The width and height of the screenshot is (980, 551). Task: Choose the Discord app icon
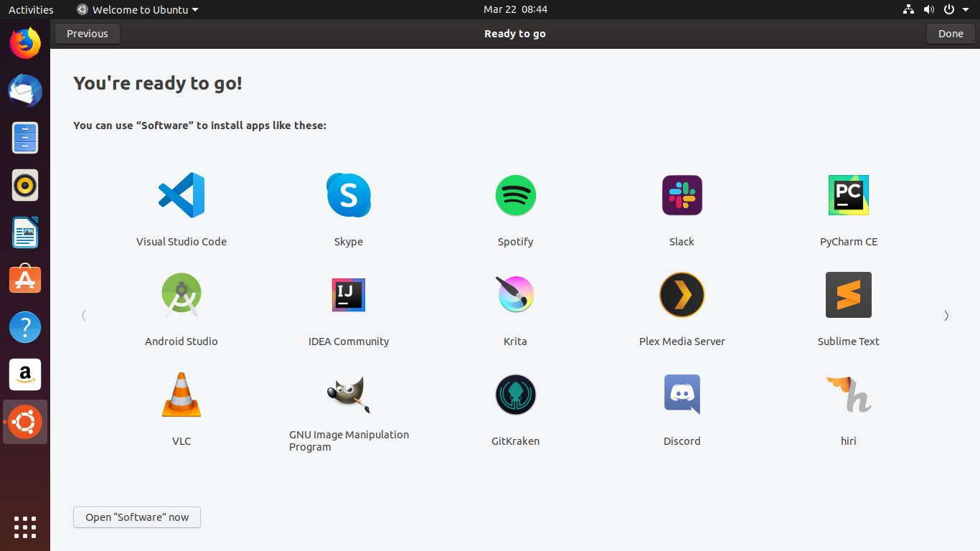682,395
